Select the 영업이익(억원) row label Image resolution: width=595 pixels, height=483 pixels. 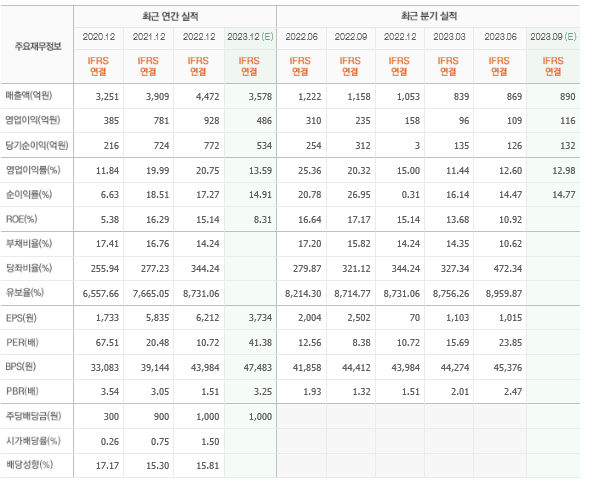pyautogui.click(x=33, y=120)
